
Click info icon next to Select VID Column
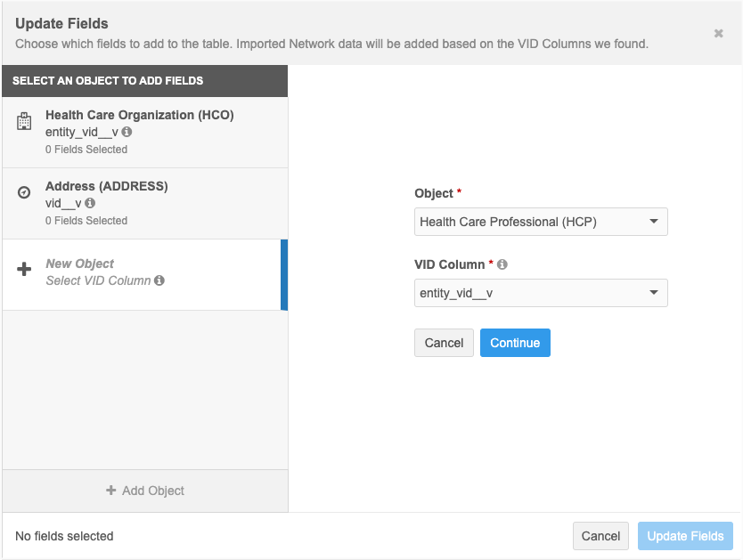click(159, 280)
